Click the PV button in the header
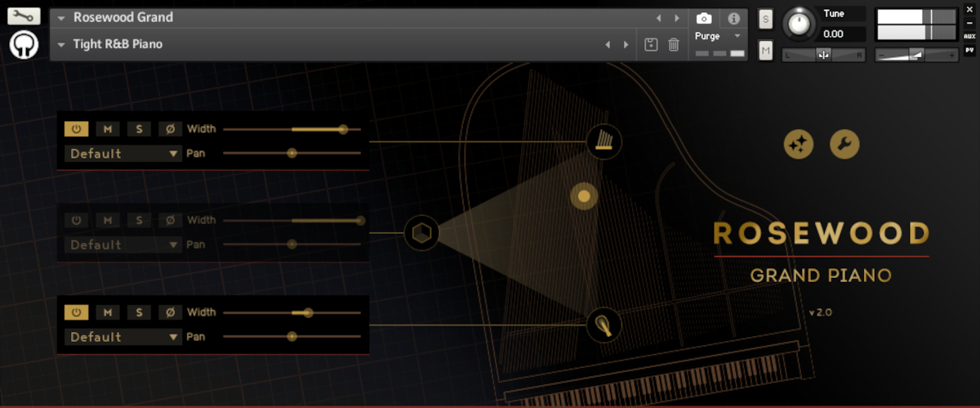Viewport: 980px width, 408px height. (x=969, y=50)
